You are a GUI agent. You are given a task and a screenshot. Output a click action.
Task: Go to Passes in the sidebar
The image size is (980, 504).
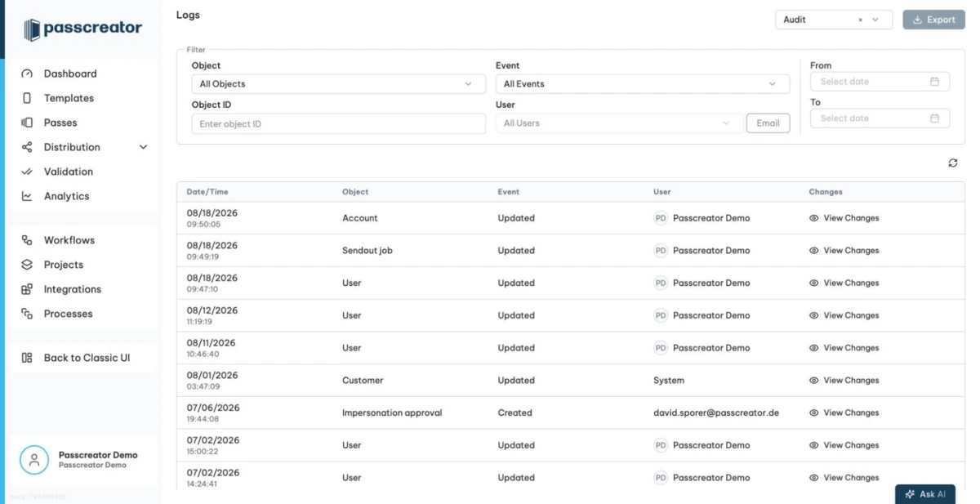pyautogui.click(x=60, y=123)
